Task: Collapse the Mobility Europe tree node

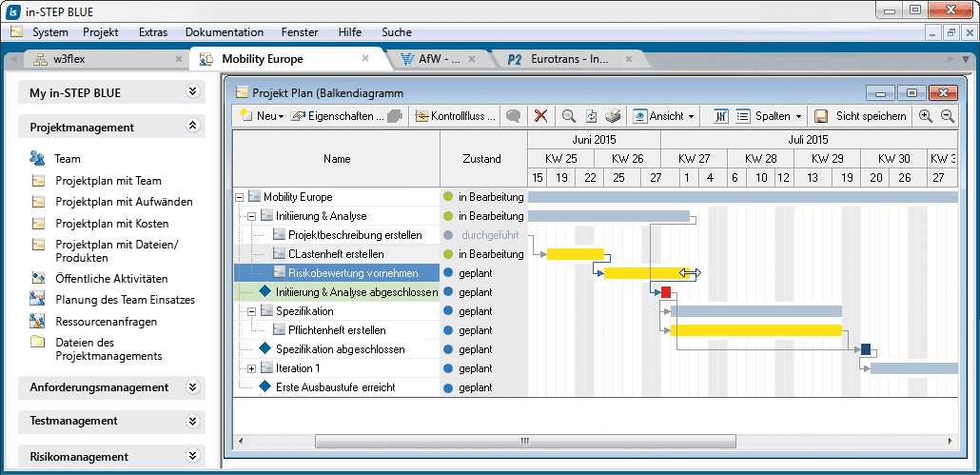Action: pos(239,197)
